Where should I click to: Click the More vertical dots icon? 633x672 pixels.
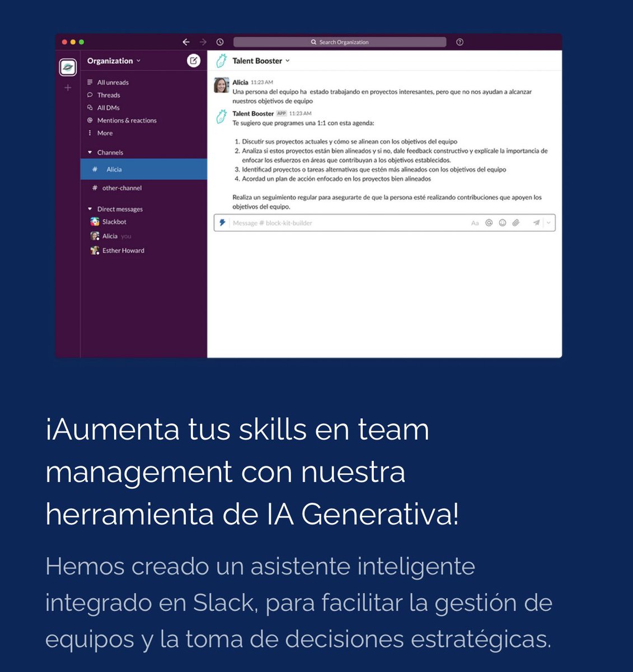tap(90, 133)
